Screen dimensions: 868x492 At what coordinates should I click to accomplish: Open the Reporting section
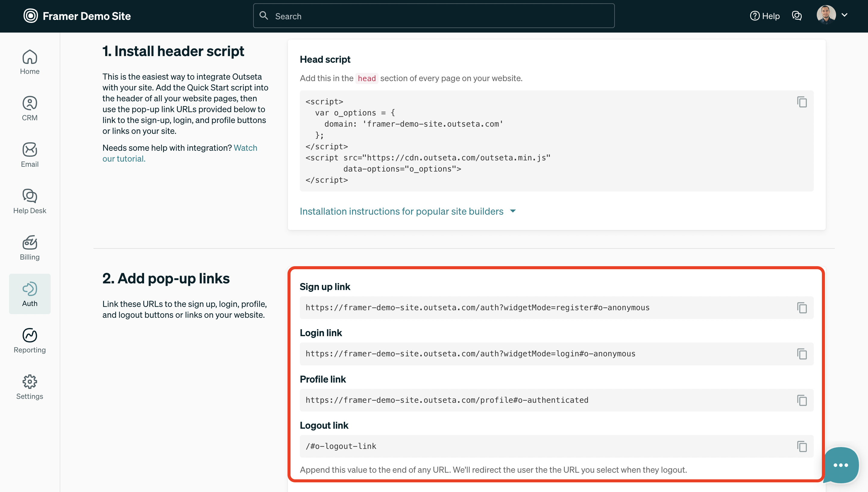click(x=30, y=341)
